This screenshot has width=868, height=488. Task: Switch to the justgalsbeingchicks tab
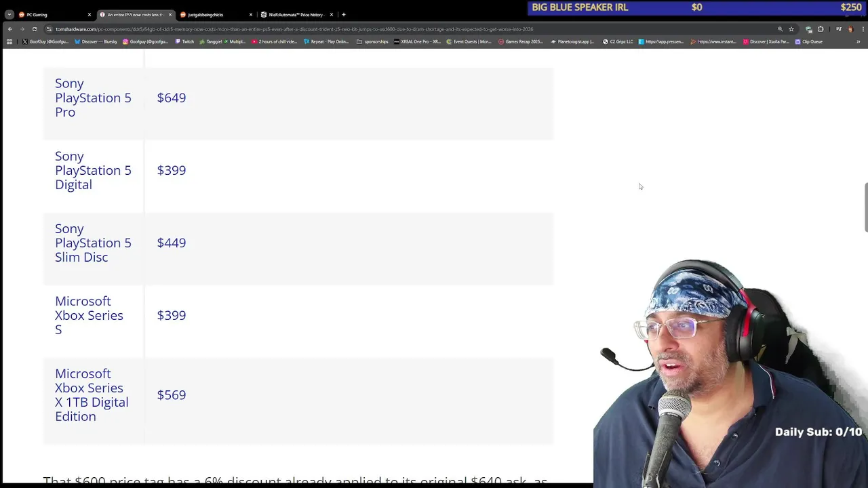click(x=216, y=14)
